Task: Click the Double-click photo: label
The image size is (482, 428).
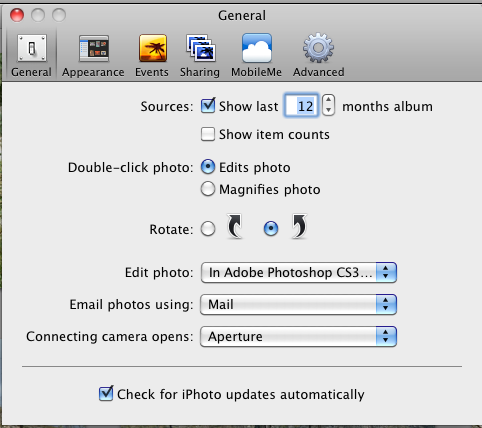Action: pos(130,168)
